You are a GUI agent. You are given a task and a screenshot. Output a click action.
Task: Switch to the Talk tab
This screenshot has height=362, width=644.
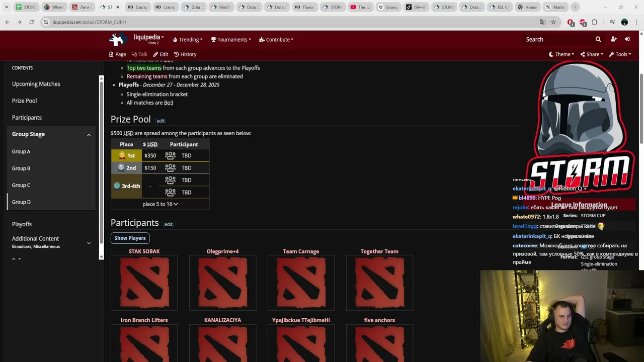(x=139, y=54)
